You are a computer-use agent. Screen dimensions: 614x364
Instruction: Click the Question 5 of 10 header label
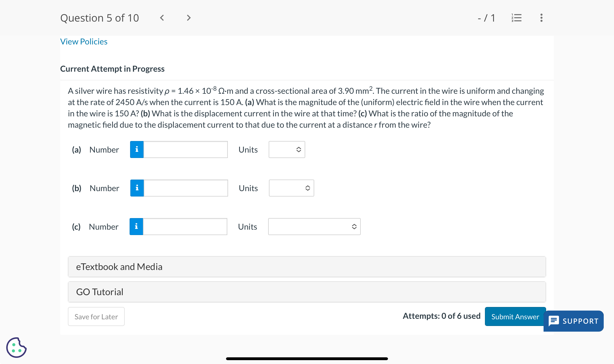pos(100,18)
